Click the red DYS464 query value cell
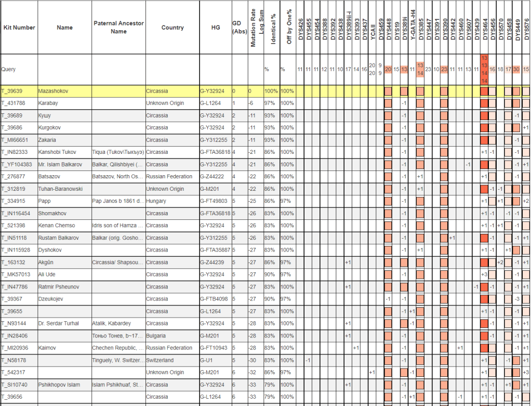The width and height of the screenshot is (532, 406). (484, 70)
